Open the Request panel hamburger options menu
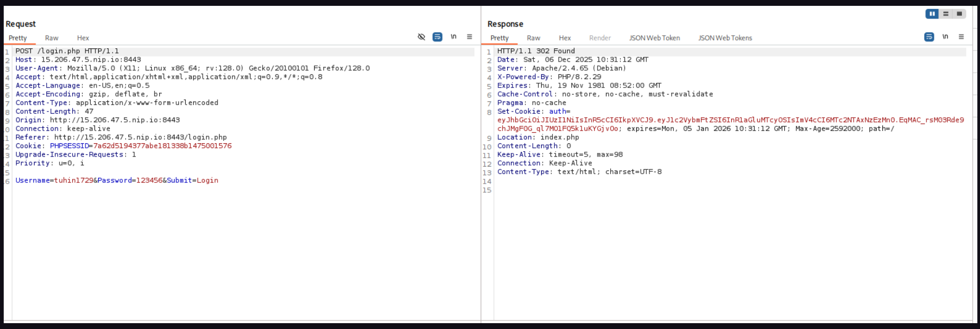Viewport: 980px width, 329px height. pyautogui.click(x=470, y=37)
